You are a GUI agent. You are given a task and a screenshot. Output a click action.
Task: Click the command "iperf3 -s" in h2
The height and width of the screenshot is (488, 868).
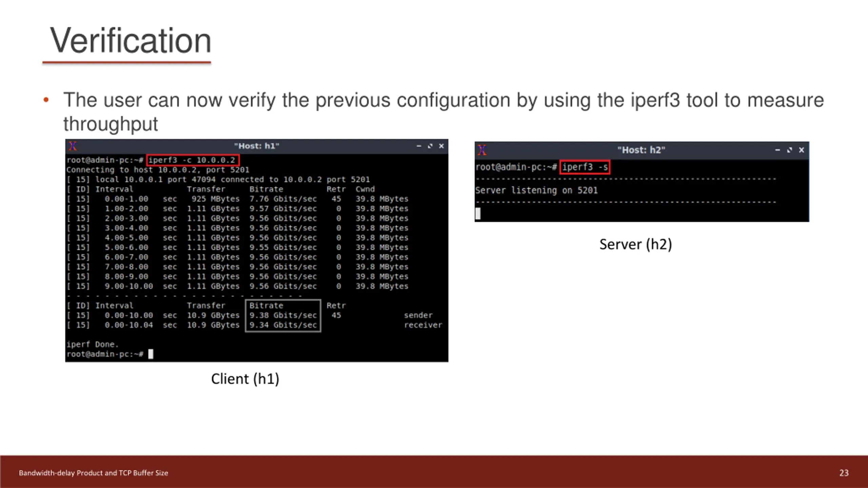point(585,167)
